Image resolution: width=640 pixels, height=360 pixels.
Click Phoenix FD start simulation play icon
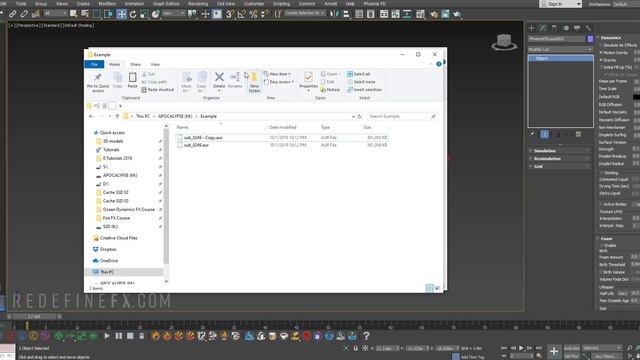107,336
